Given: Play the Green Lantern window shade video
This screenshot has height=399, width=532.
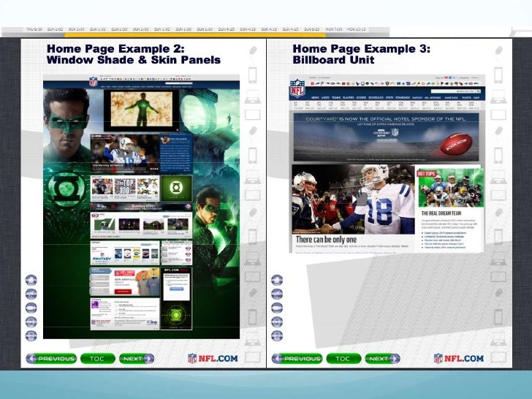Looking at the screenshot, I should [x=142, y=110].
